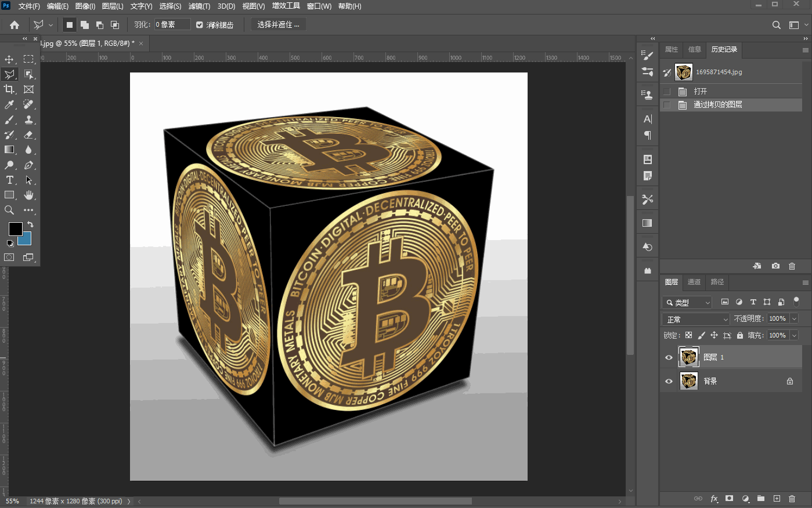Viewport: 812px width, 508px height.
Task: Open the layer filter 类型 dropdown
Action: tap(687, 302)
